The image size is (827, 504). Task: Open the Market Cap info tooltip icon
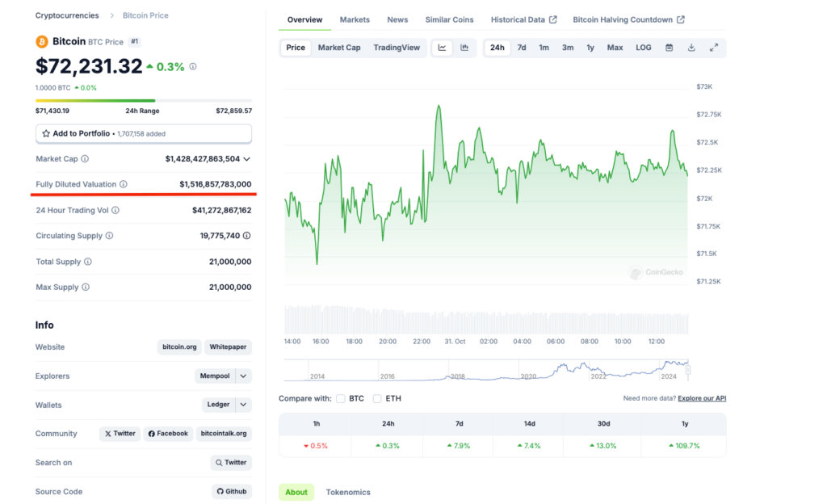click(x=85, y=158)
